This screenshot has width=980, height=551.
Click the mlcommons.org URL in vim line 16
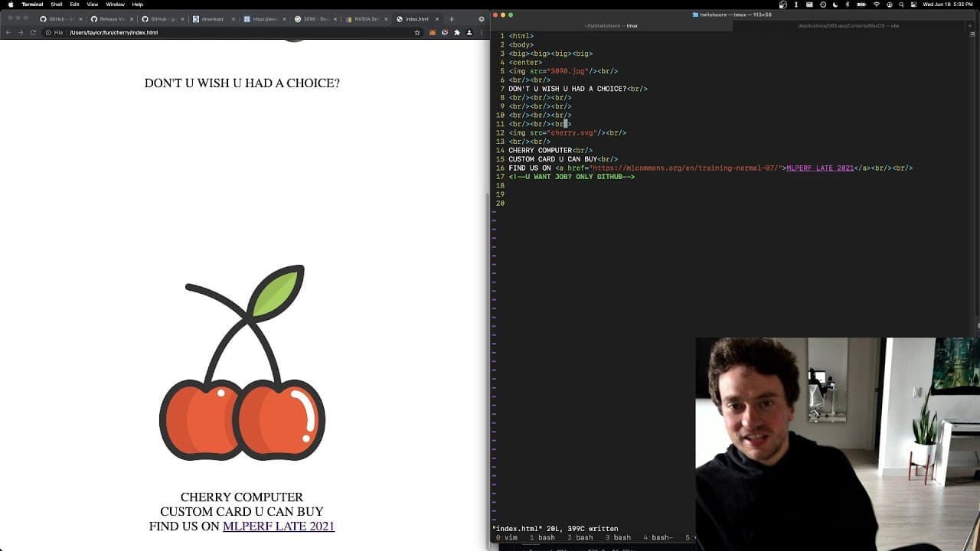[x=687, y=168]
